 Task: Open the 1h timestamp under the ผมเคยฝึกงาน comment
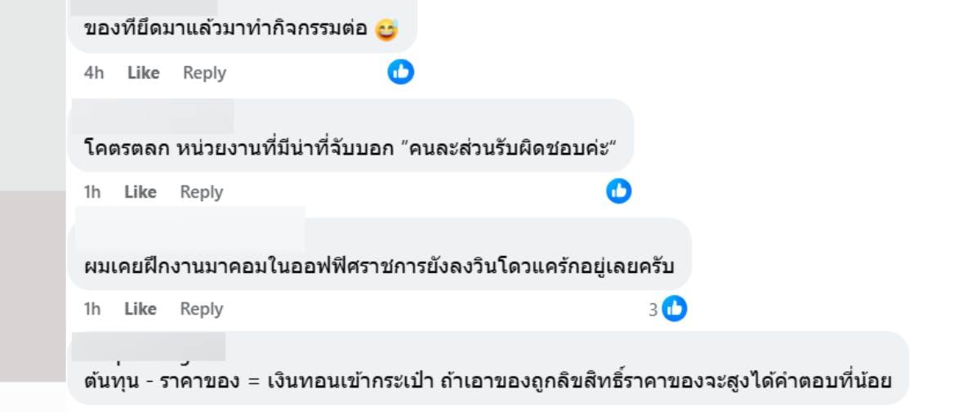(92, 309)
